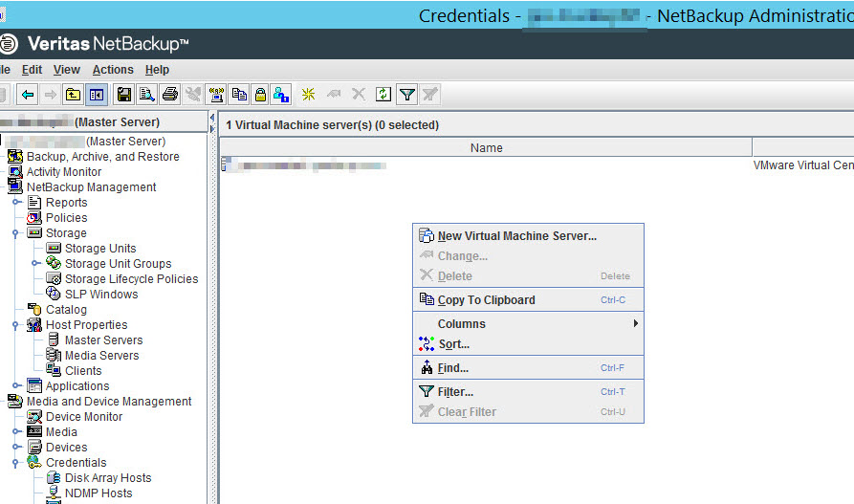
Task: Choose New Virtual Machine Server in context menu
Action: point(528,236)
